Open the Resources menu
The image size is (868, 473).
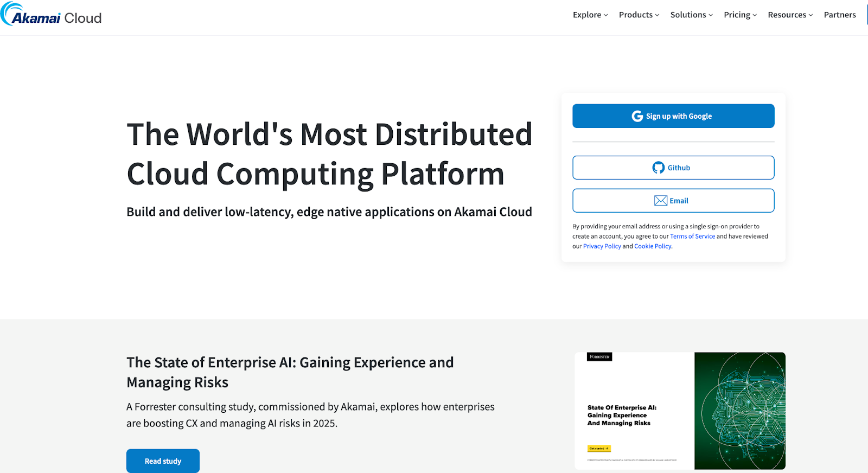(790, 15)
